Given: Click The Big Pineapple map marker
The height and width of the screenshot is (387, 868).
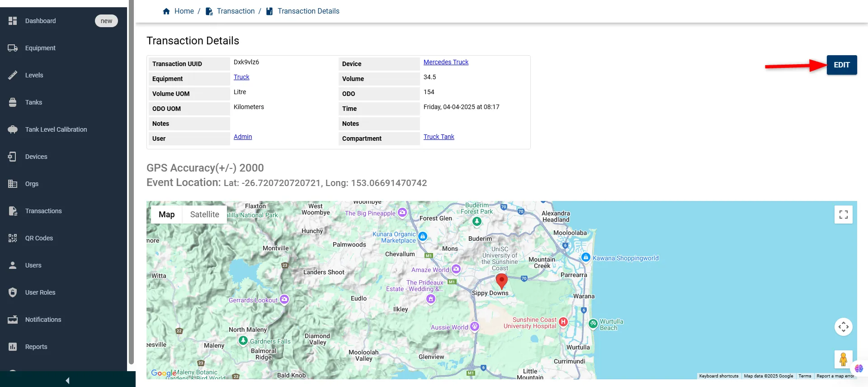Looking at the screenshot, I should click(x=402, y=212).
